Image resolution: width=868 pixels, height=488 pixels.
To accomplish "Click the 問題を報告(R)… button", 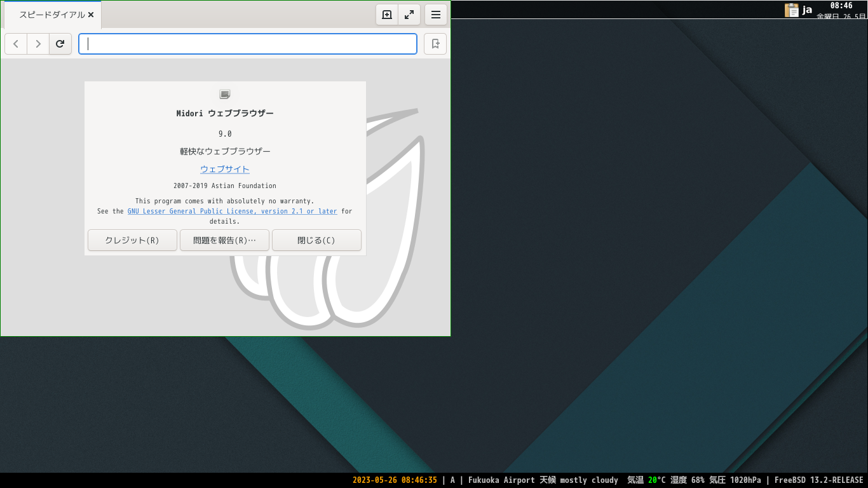I will [224, 240].
